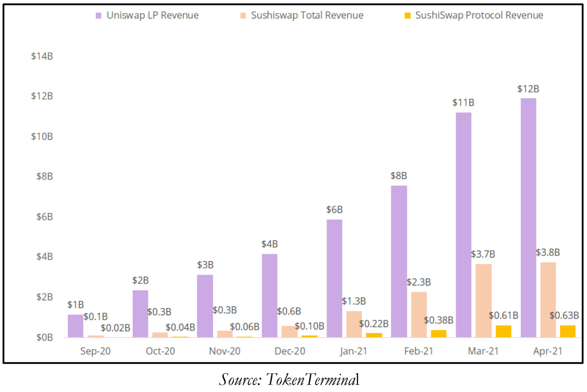Click the purple Uniswap bar for Mar-21
The width and height of the screenshot is (587, 392).
[x=463, y=225]
